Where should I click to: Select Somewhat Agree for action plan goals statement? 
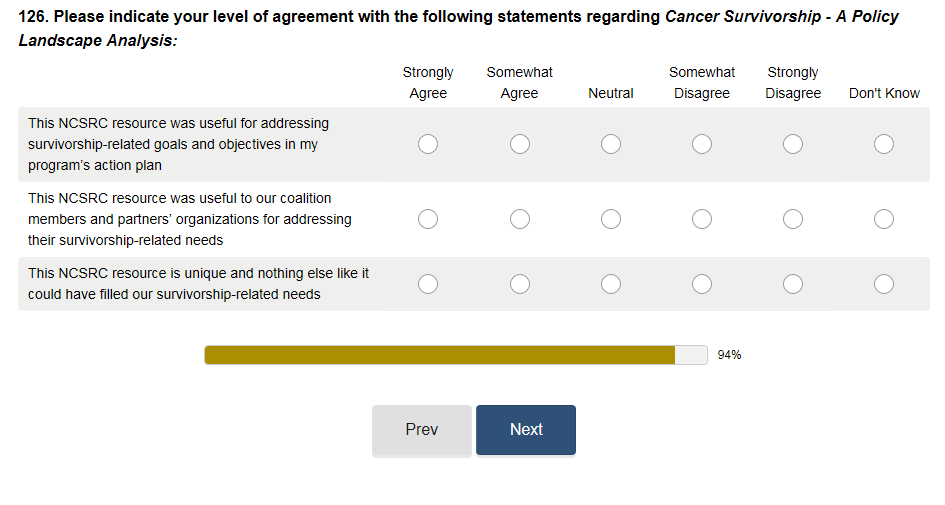[x=520, y=144]
